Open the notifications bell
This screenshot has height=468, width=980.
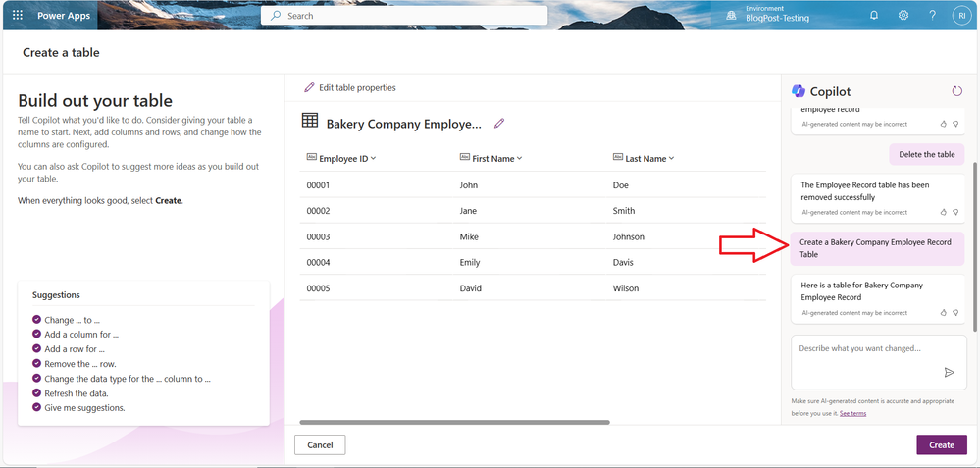coord(874,16)
